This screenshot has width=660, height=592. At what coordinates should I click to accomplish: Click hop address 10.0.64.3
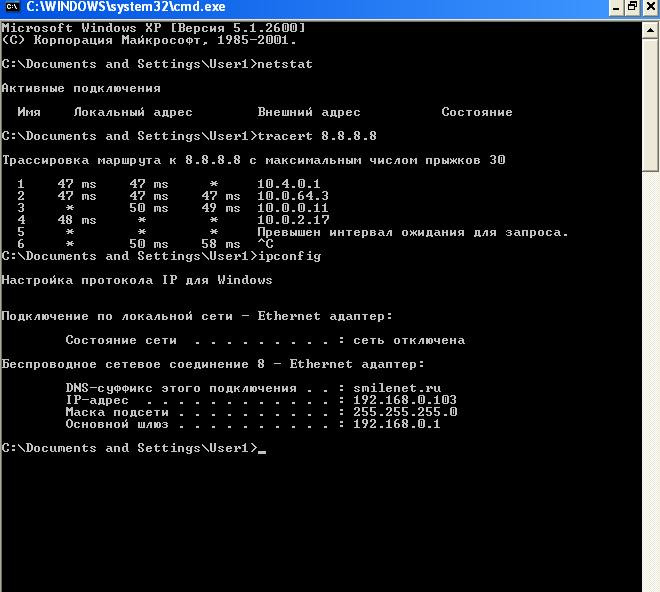pyautogui.click(x=293, y=196)
